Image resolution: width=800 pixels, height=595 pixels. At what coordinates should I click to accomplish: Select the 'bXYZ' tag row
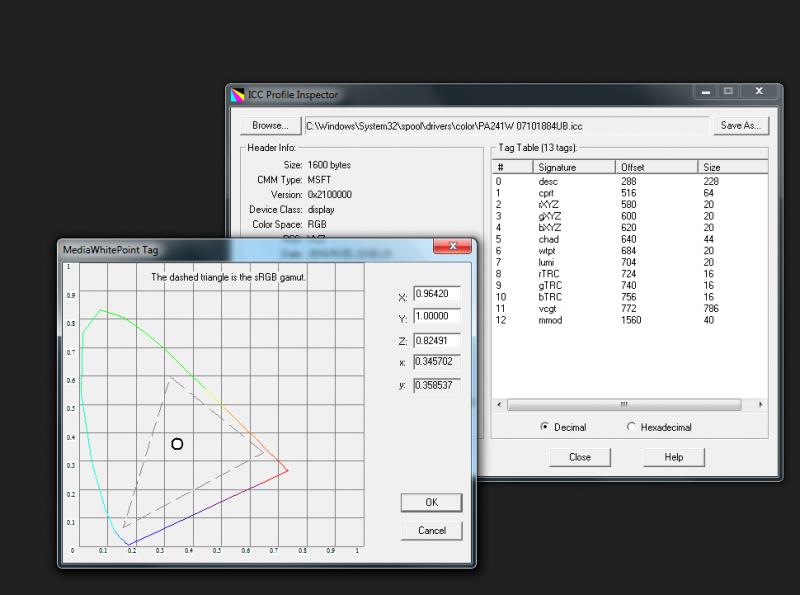click(x=630, y=228)
